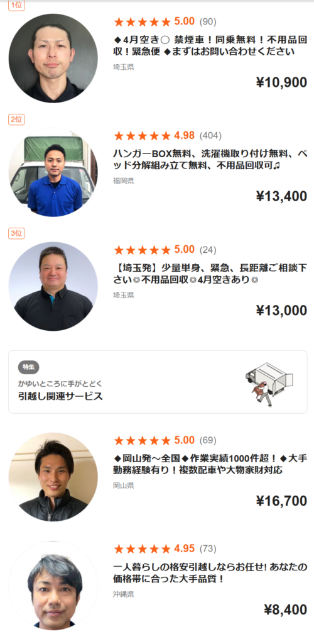Image resolution: width=314 pixels, height=644 pixels.
Task: Open listing 【埼玉発】少量単身、緊急、長距離ご相談下さい
Action: [x=210, y=274]
